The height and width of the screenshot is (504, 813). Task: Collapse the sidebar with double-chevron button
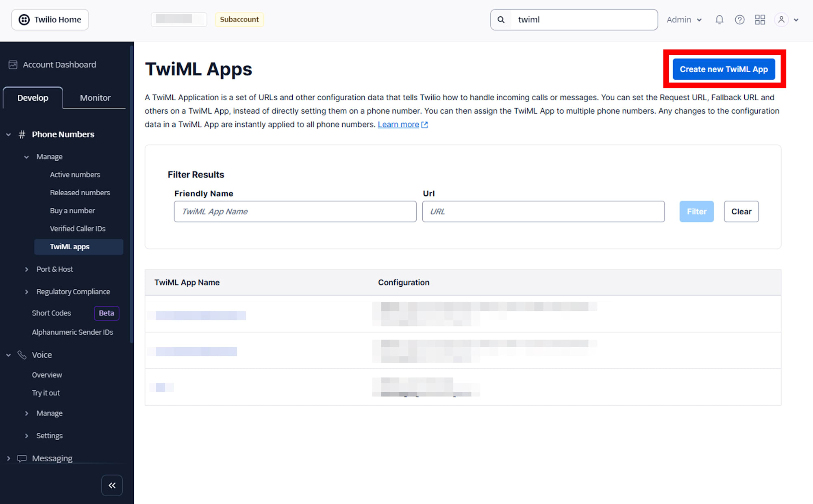(x=112, y=485)
